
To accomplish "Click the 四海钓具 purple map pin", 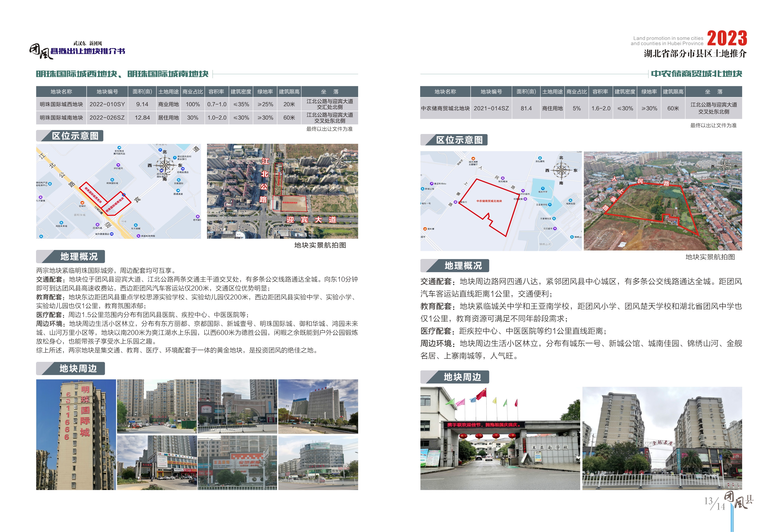I will tap(98, 224).
